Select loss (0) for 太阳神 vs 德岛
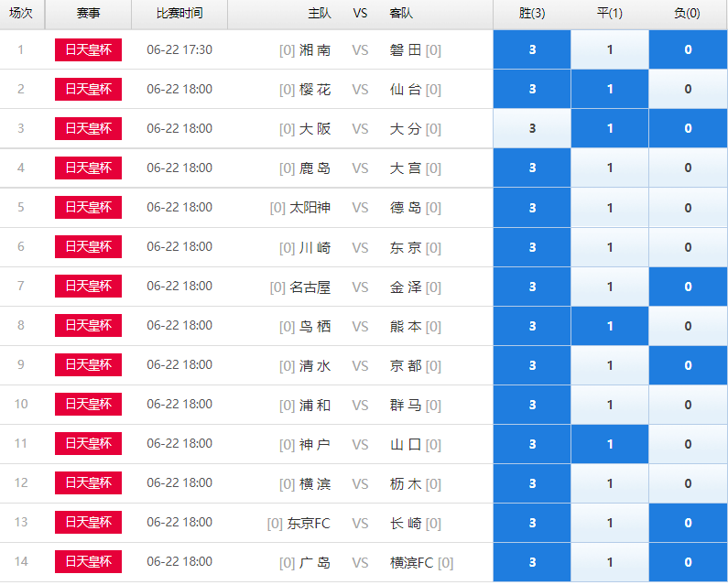The image size is (728, 585). (x=688, y=208)
